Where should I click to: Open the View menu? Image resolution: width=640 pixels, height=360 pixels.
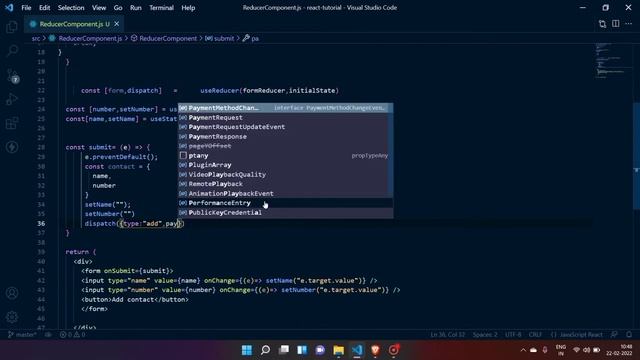99,8
